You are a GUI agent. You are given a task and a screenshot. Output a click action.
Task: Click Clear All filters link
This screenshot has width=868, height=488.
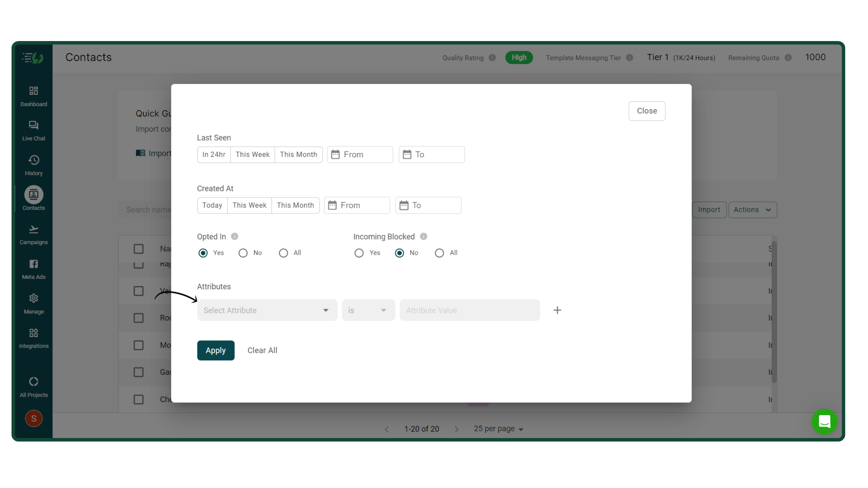[262, 350]
